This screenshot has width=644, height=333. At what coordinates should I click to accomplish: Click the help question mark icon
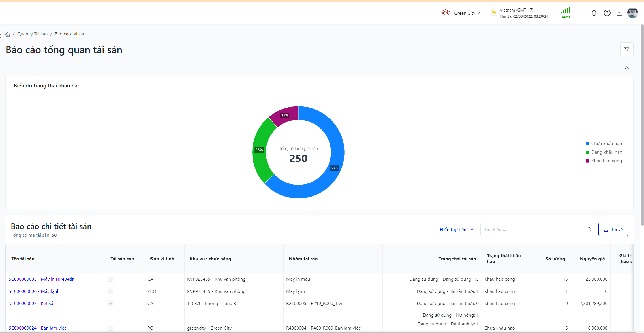click(607, 13)
